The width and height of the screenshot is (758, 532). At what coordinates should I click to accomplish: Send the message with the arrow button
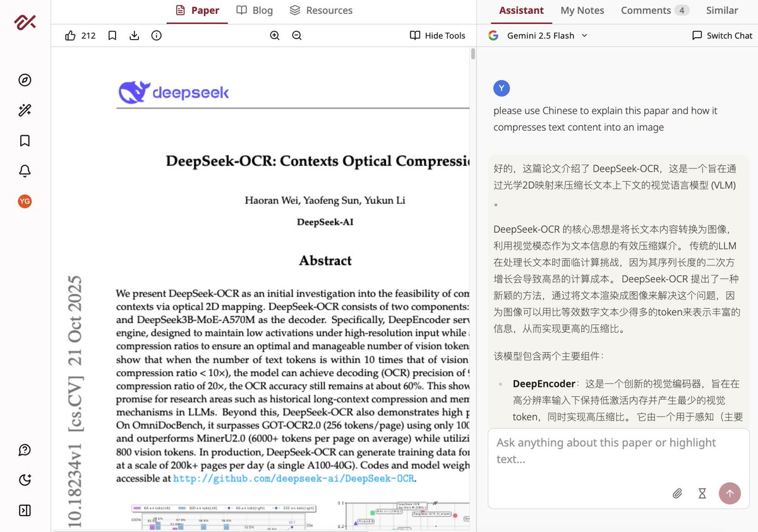coord(730,494)
